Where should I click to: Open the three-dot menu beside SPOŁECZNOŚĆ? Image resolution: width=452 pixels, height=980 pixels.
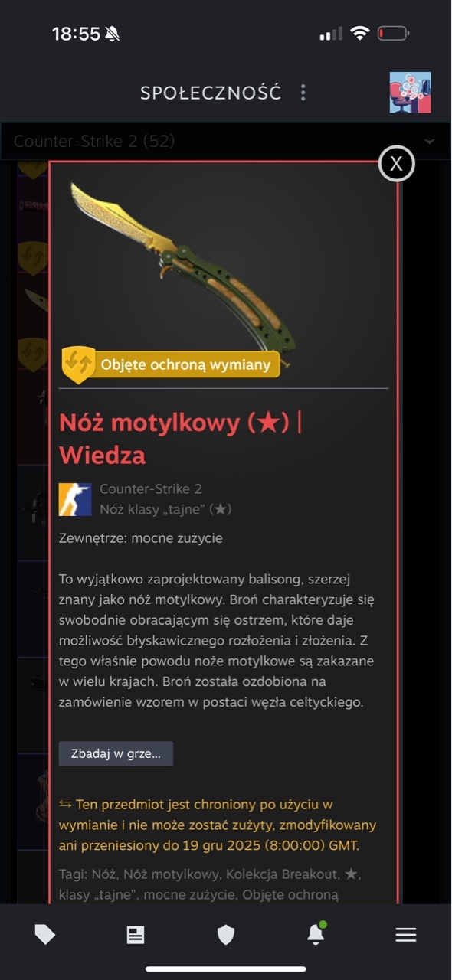click(303, 93)
